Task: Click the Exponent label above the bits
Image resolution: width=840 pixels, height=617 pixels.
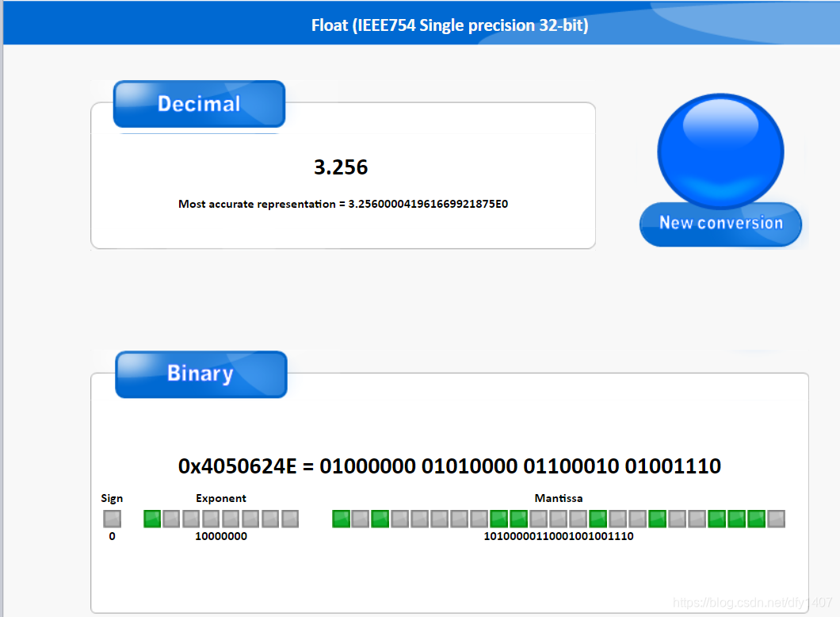Action: 221,498
